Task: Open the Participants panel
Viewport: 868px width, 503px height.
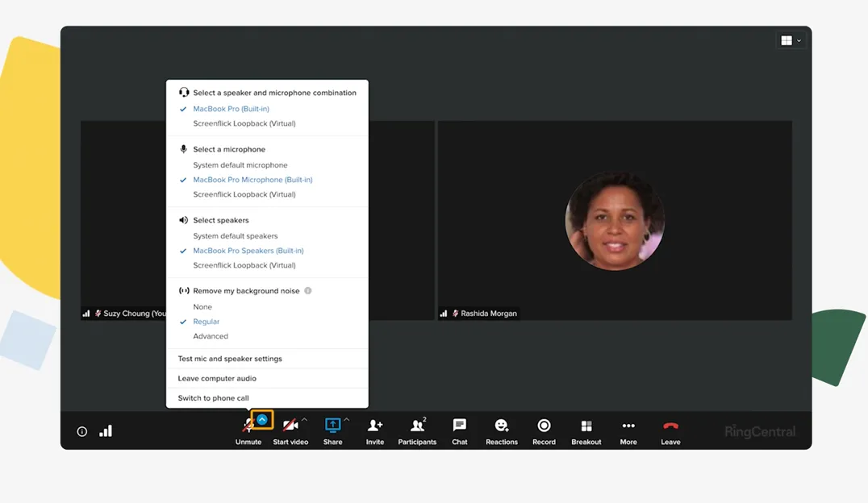Action: pyautogui.click(x=417, y=426)
